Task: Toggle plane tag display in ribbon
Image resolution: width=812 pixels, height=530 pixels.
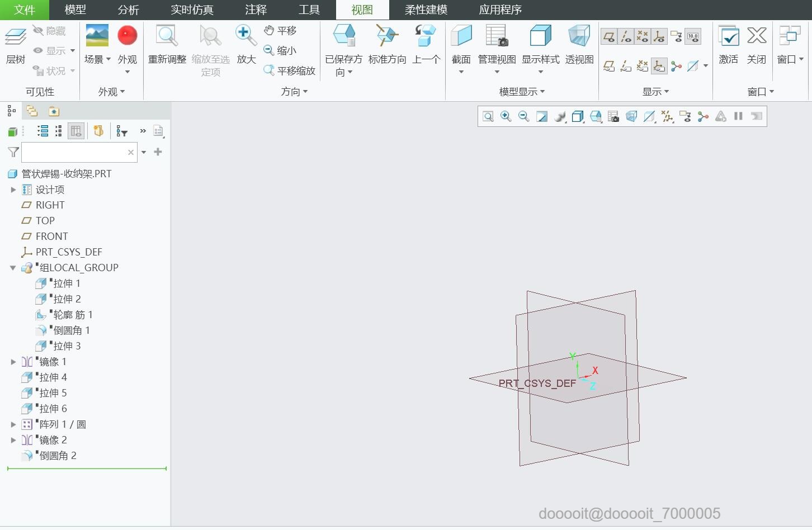Action: [609, 67]
